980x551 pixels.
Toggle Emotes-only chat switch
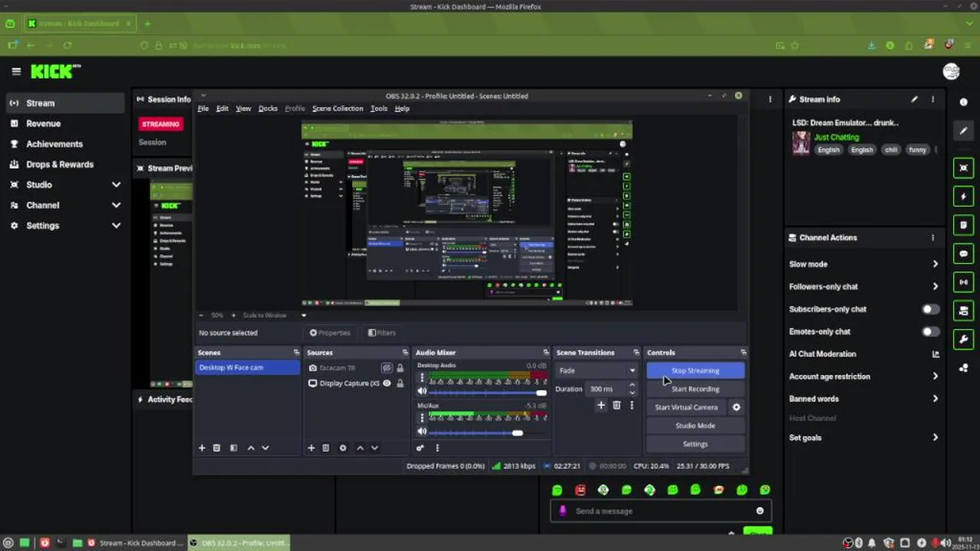930,331
